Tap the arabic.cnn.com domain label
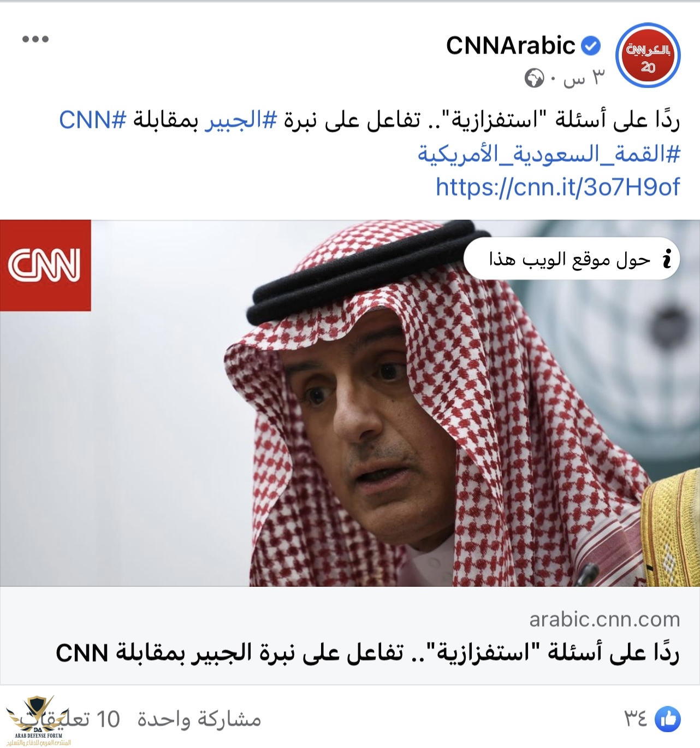This screenshot has width=700, height=748. (x=604, y=620)
